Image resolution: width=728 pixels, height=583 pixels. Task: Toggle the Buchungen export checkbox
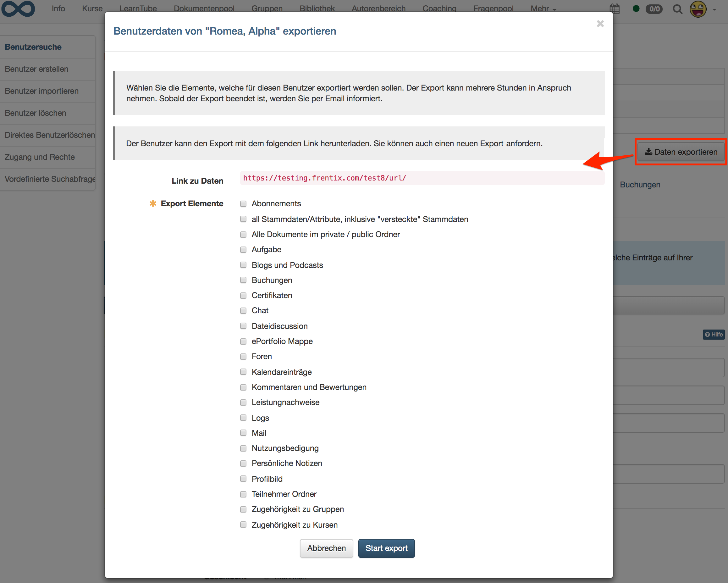(243, 280)
